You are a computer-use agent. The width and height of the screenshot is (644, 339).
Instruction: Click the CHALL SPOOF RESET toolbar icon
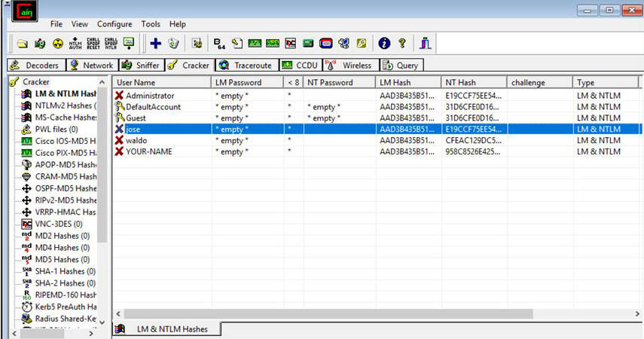coord(93,43)
